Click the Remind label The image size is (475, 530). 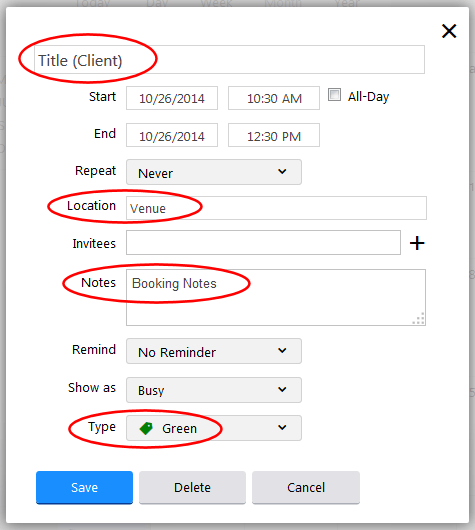(x=94, y=350)
